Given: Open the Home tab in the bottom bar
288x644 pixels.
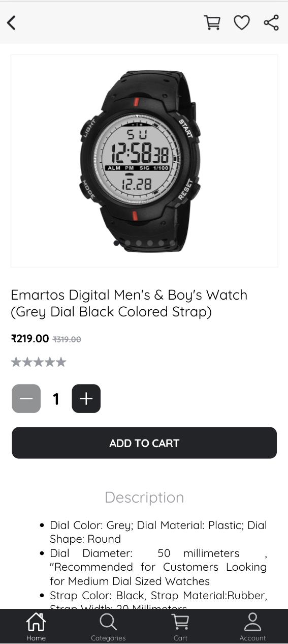Looking at the screenshot, I should [x=36, y=627].
